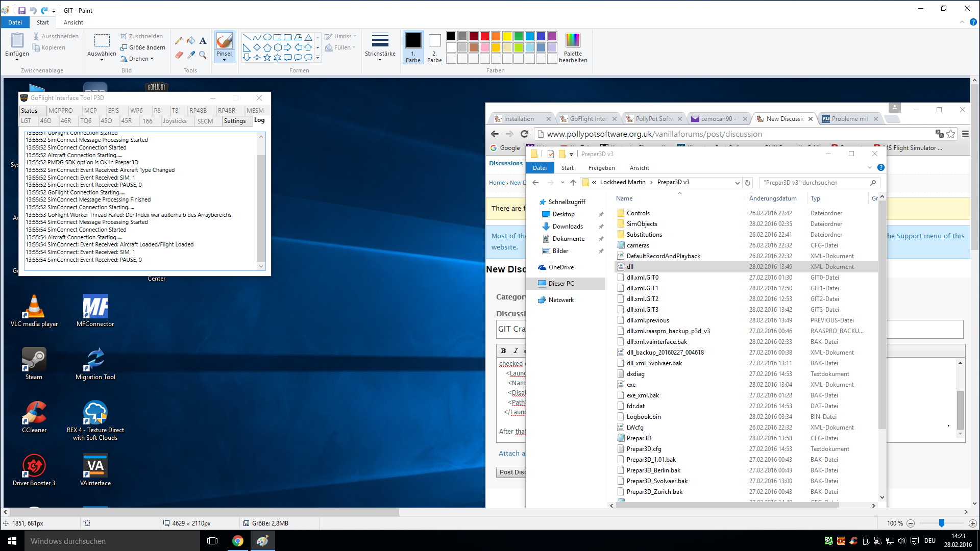Select the Text tool
The image size is (980, 551).
pos(203,41)
